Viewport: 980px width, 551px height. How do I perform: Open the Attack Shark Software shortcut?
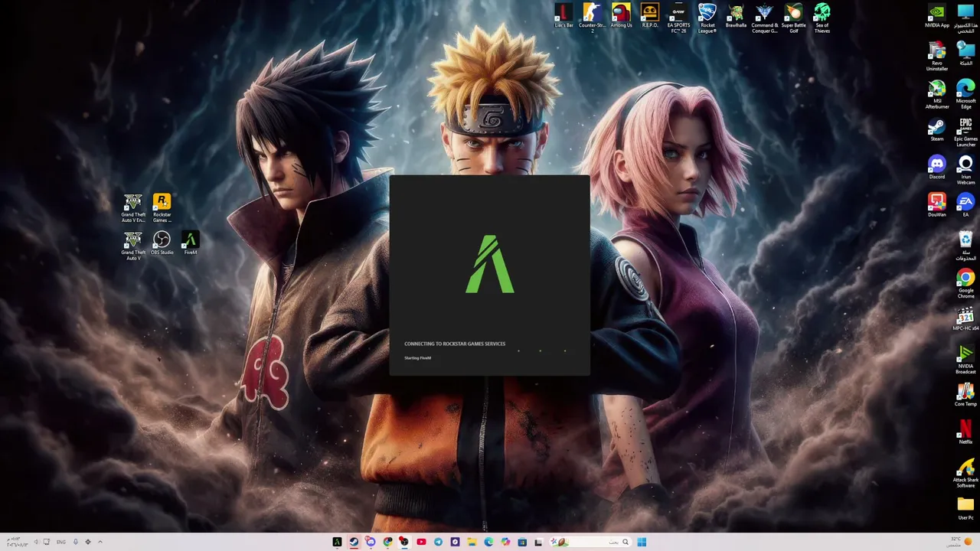coord(965,471)
